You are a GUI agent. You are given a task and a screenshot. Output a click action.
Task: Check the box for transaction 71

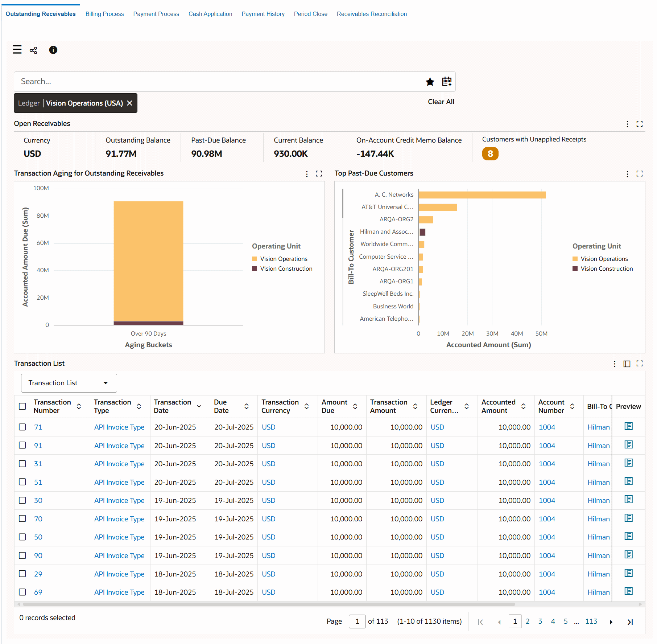(22, 427)
